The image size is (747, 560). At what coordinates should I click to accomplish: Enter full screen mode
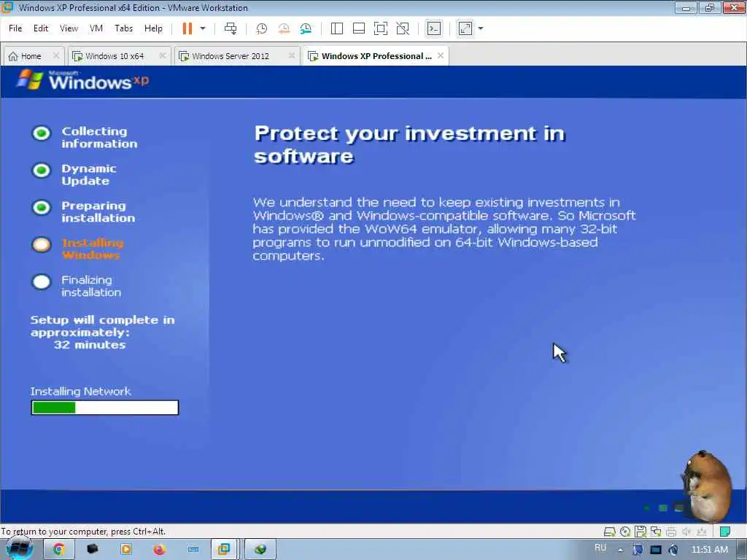pos(381,28)
